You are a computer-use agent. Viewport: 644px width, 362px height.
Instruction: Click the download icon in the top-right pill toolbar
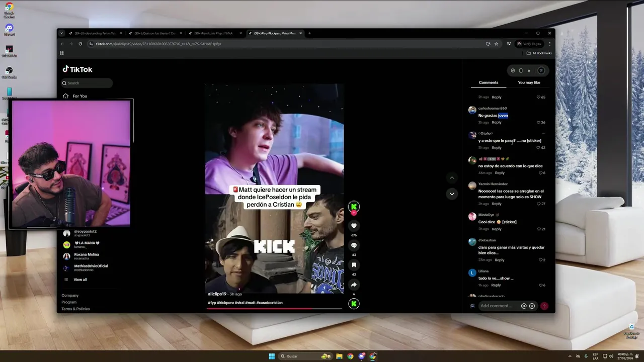[x=529, y=70]
